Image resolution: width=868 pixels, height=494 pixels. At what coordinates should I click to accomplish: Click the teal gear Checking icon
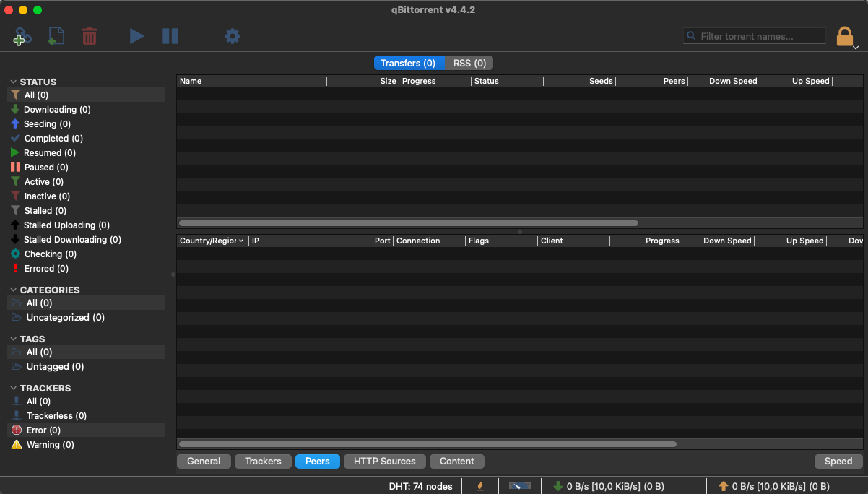click(16, 253)
